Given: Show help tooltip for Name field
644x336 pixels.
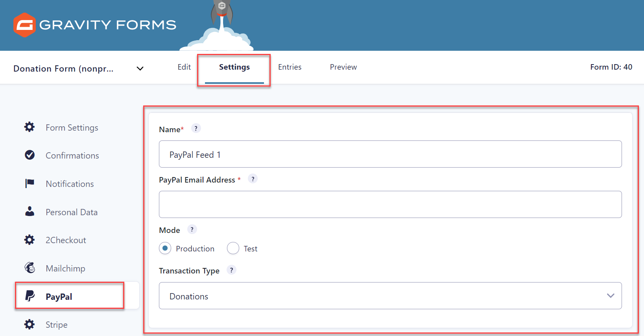Looking at the screenshot, I should click(196, 128).
